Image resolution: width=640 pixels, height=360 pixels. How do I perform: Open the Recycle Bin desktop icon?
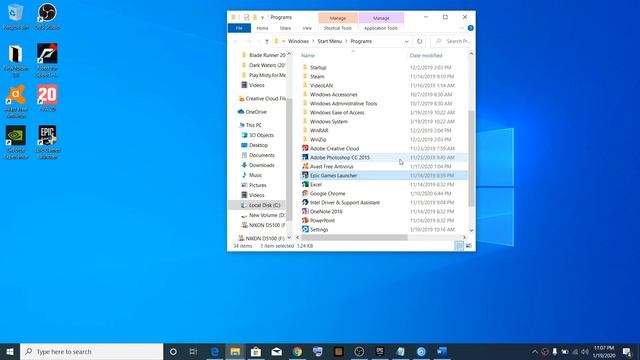click(16, 16)
